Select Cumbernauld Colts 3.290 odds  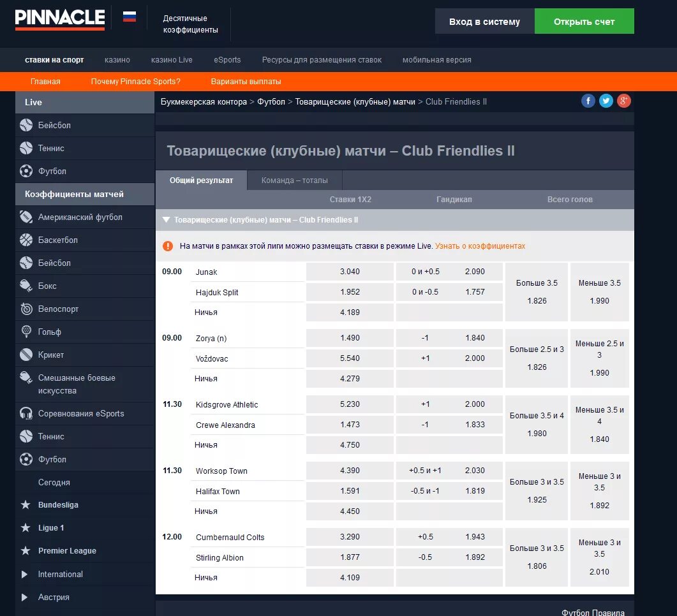(x=350, y=537)
